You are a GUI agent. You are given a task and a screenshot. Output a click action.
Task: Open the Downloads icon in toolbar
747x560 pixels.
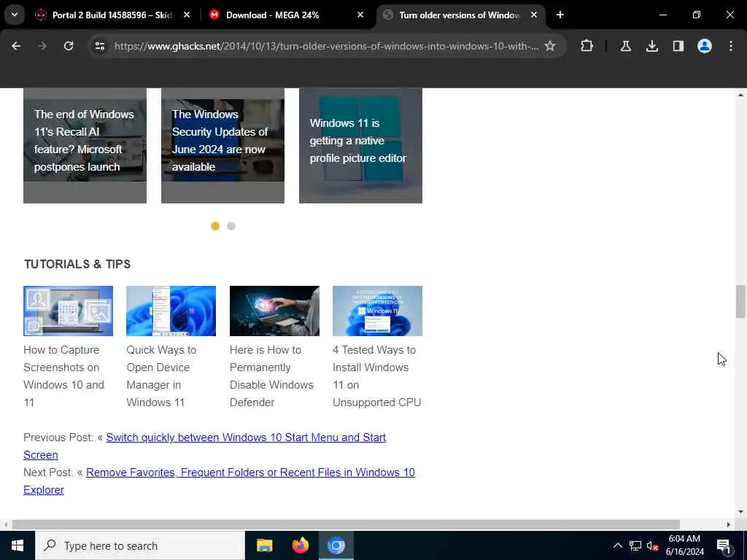click(x=651, y=46)
